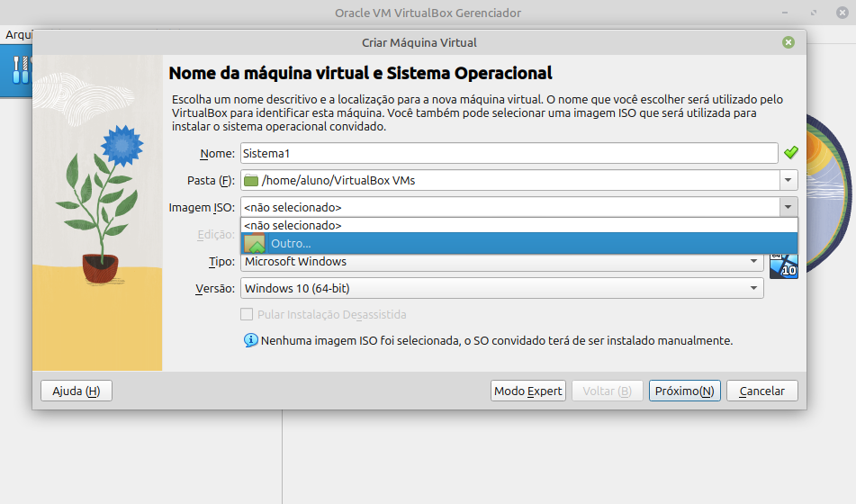Toggle the Pular Instalação Desassistida checkbox

(247, 315)
